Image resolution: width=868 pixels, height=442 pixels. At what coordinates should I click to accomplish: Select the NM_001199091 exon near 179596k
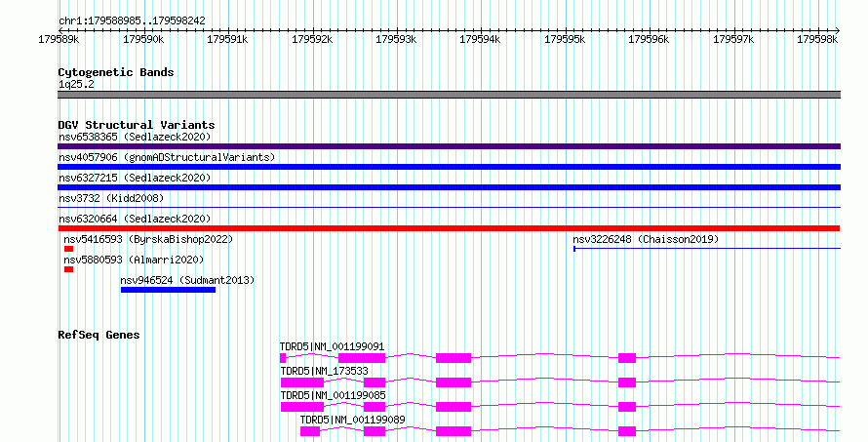click(627, 358)
